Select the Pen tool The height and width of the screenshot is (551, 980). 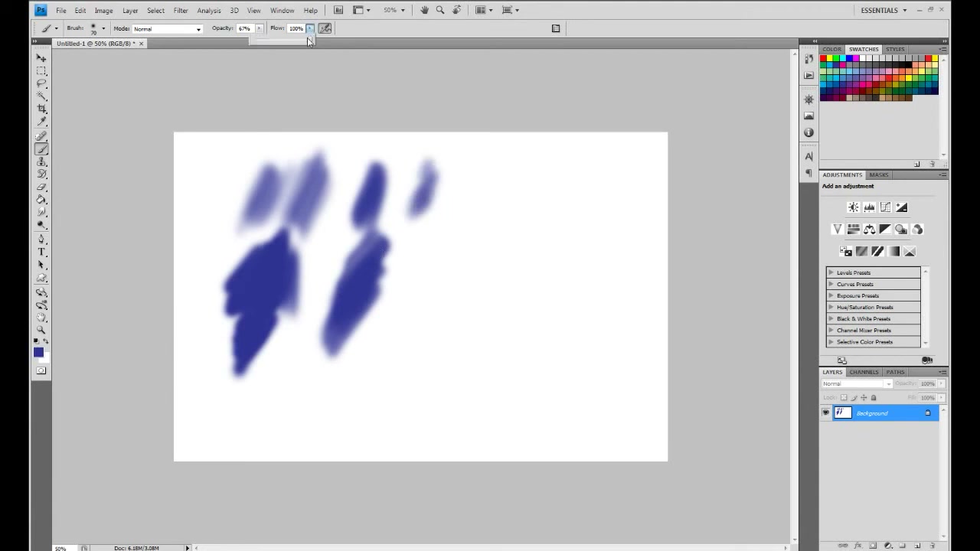click(41, 240)
